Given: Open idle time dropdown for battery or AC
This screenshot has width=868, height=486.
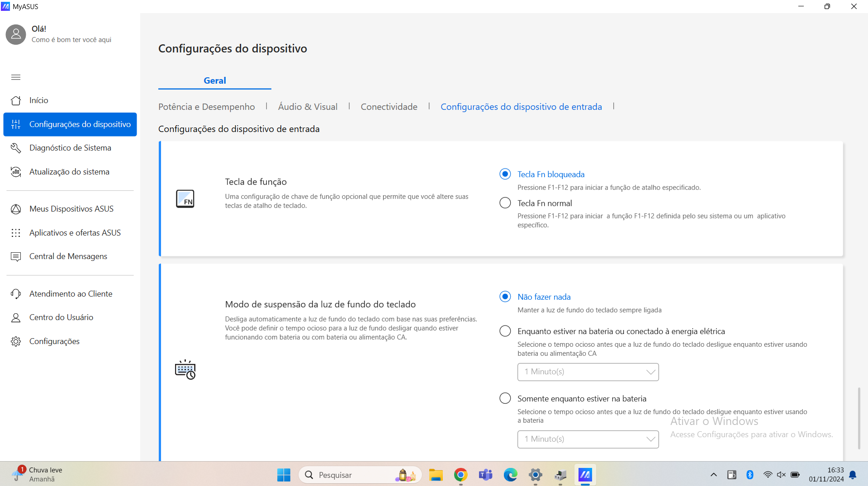Looking at the screenshot, I should click(588, 372).
